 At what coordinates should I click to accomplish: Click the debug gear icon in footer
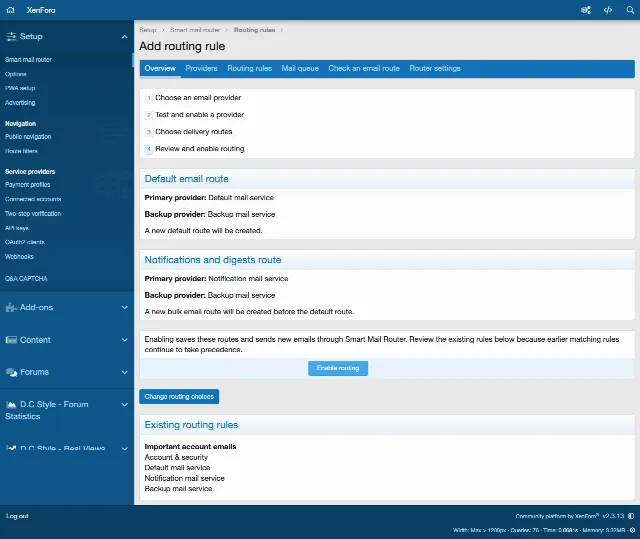click(632, 530)
